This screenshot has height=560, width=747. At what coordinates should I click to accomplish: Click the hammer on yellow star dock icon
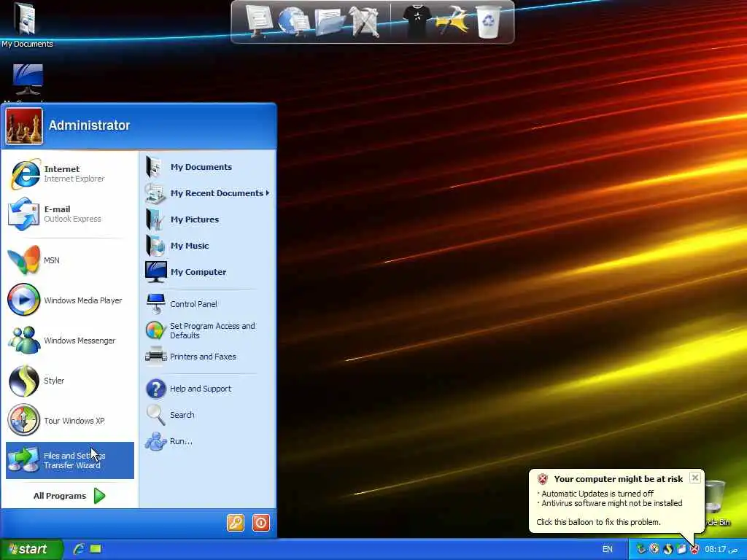452,21
